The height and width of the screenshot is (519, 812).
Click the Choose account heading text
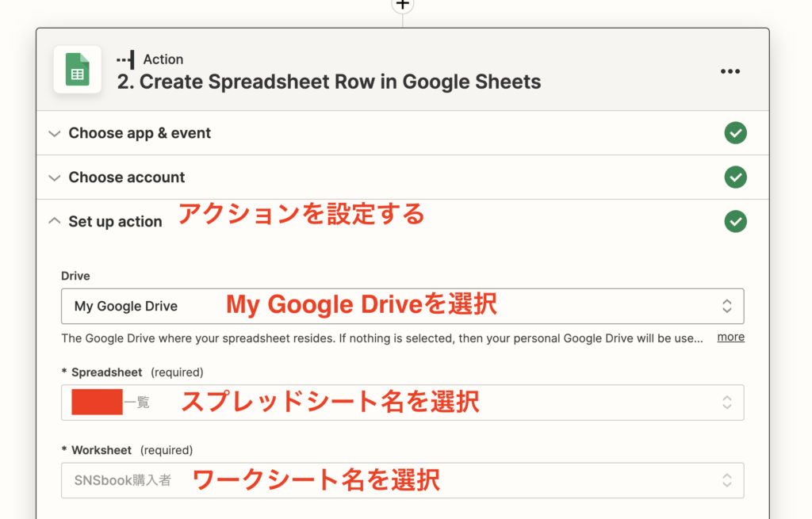126,177
